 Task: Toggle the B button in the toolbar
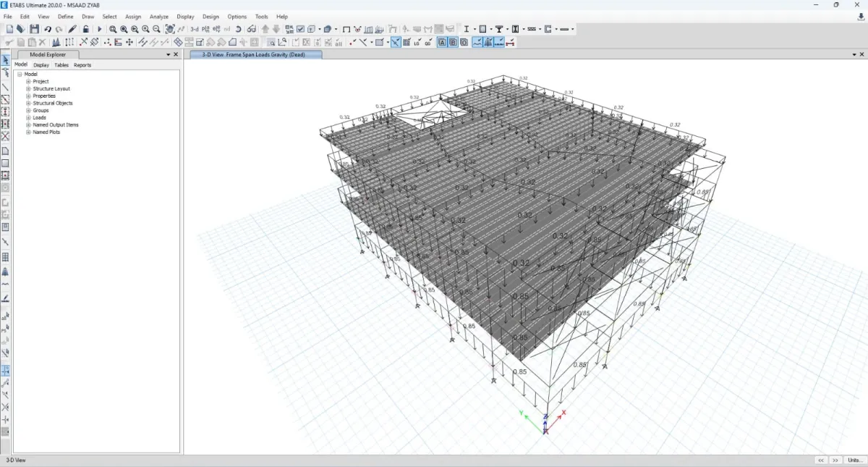tap(453, 42)
